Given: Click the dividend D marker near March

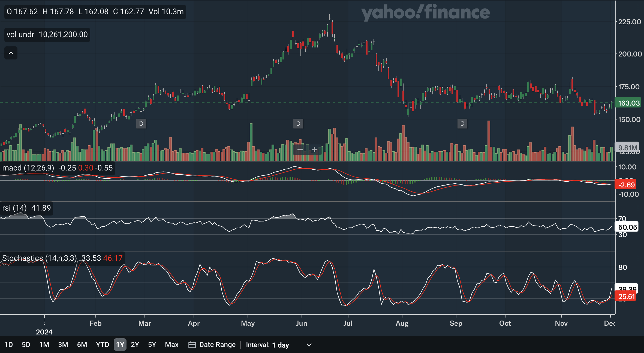Looking at the screenshot, I should [x=141, y=124].
